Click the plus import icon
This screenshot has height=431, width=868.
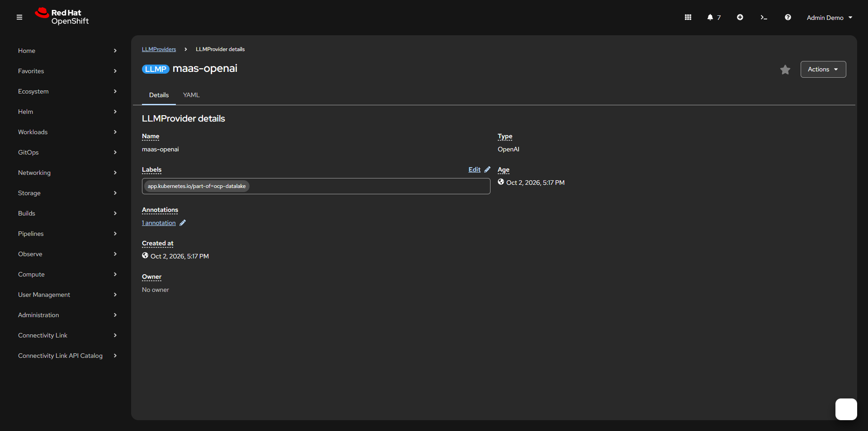(x=740, y=17)
